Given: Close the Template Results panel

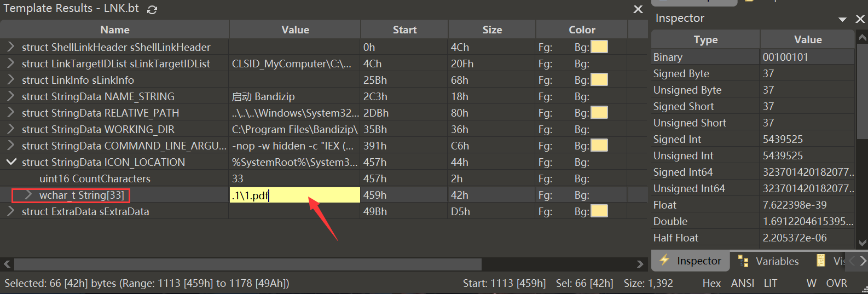Looking at the screenshot, I should [638, 9].
